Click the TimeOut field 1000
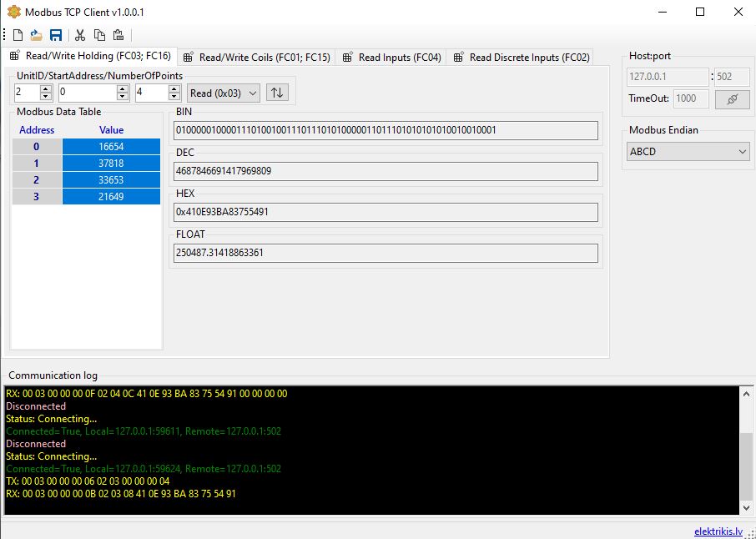This screenshot has width=756, height=539. pyautogui.click(x=692, y=98)
